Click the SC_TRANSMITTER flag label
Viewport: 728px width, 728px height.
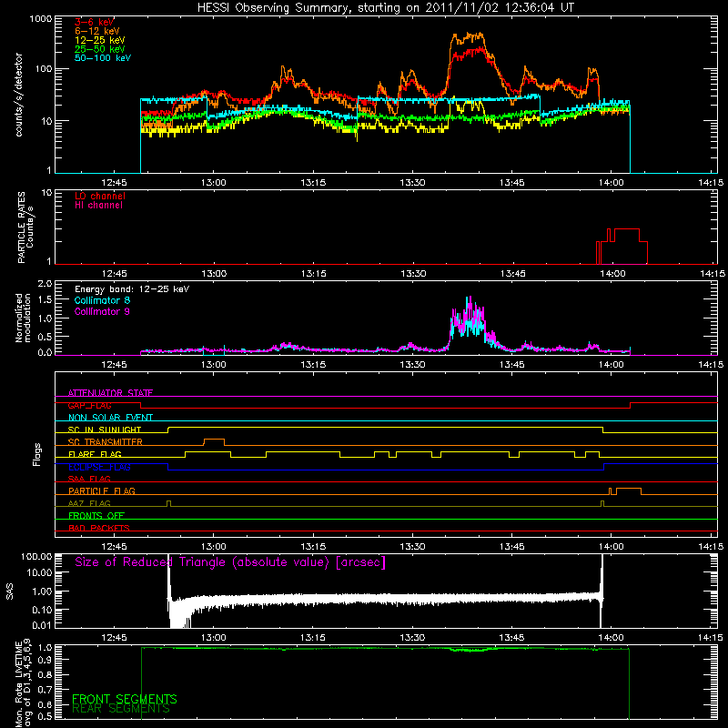[106, 442]
